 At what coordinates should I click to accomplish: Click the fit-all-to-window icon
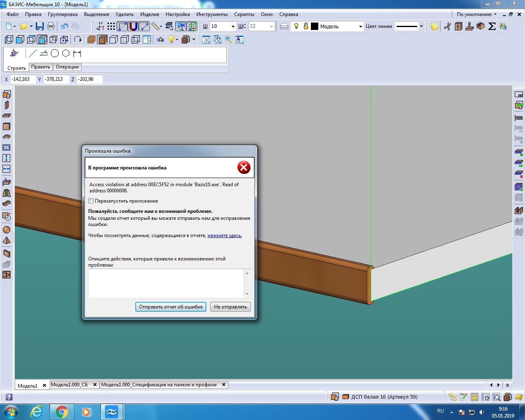[206, 39]
